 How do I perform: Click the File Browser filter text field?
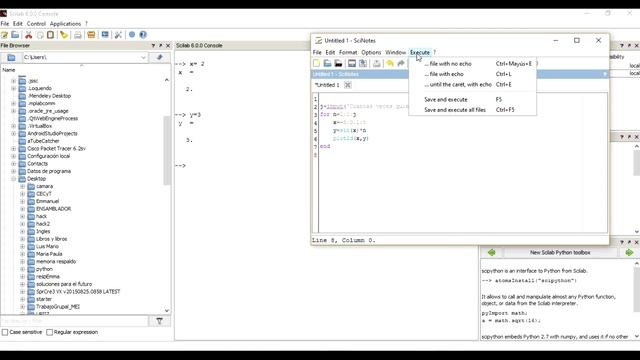[x=74, y=321]
